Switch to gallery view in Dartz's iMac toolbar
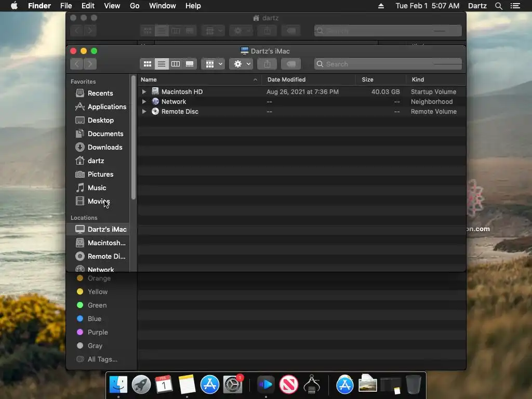The height and width of the screenshot is (399, 532). 190,64
